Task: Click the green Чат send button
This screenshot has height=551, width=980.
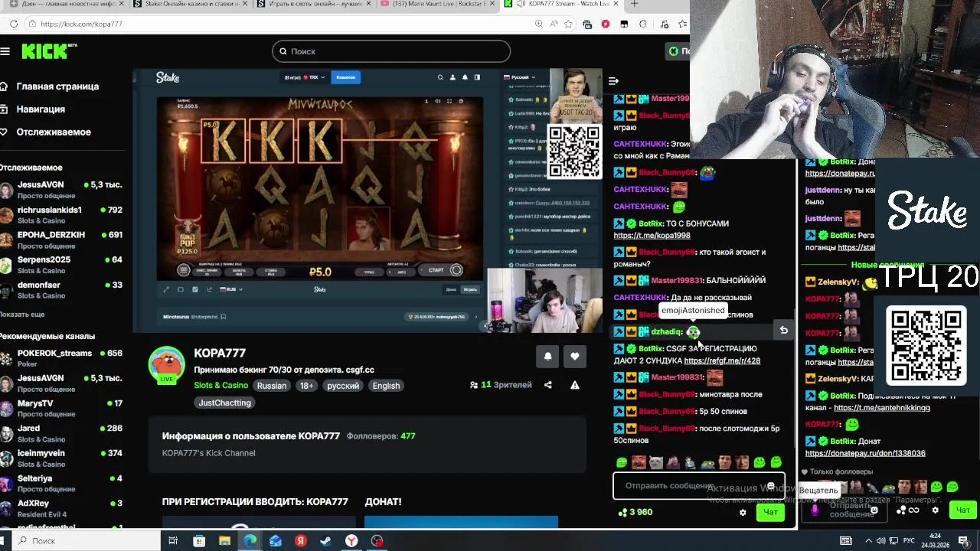Action: pos(770,512)
